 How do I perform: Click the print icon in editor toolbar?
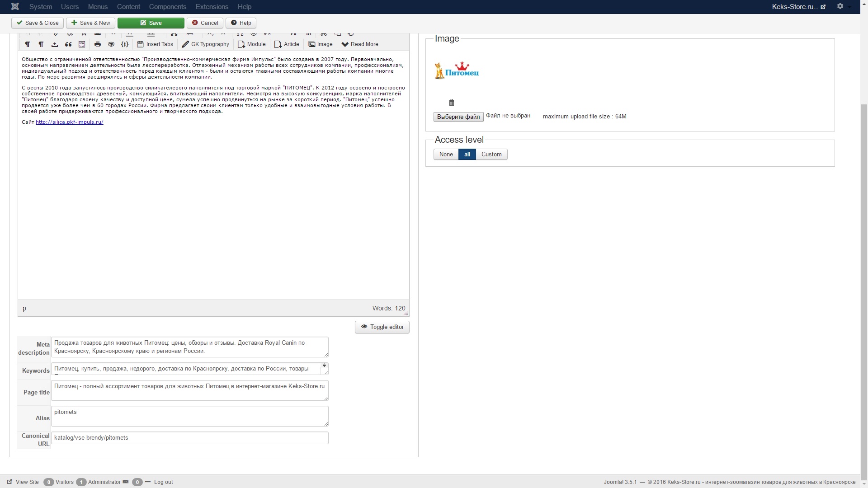97,44
